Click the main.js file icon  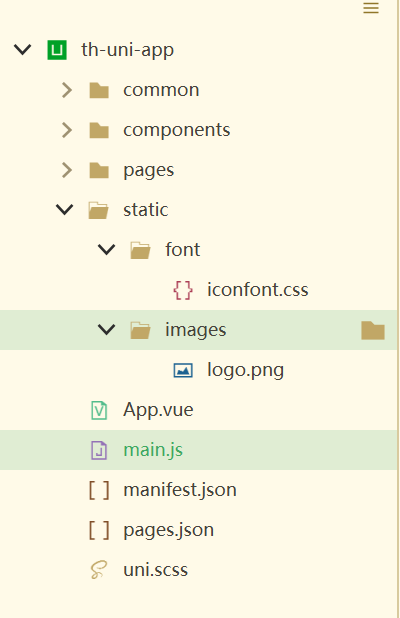click(x=99, y=450)
